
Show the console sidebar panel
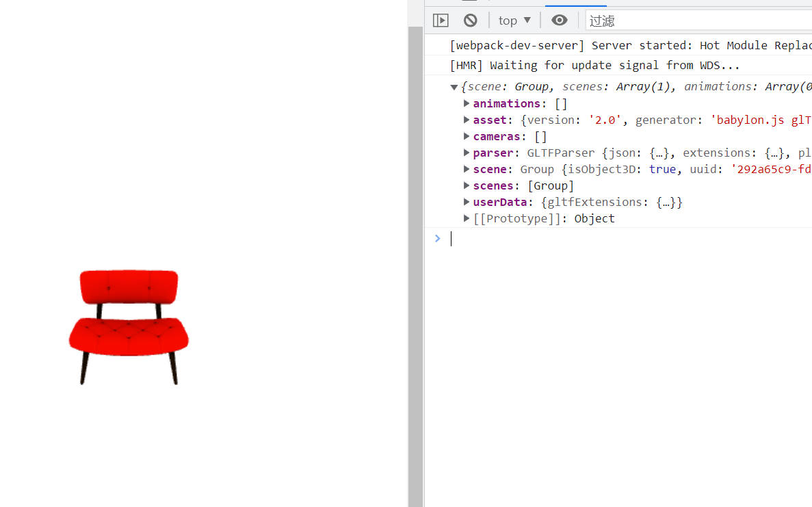[x=441, y=21]
